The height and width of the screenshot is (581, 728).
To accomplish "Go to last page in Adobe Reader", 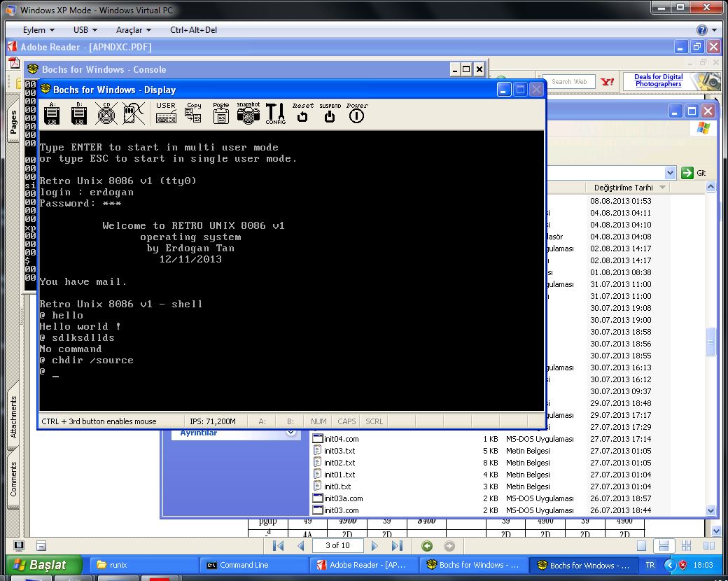I will point(397,546).
